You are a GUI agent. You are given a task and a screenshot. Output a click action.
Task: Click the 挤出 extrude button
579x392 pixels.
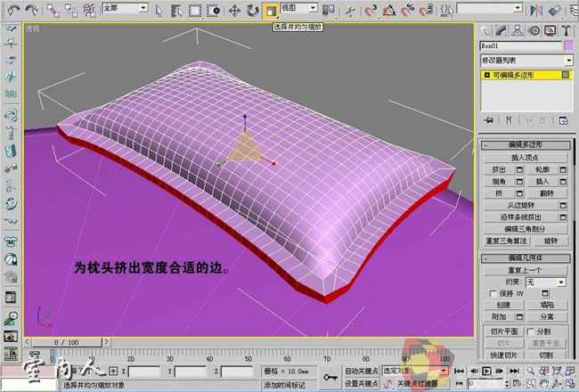499,169
